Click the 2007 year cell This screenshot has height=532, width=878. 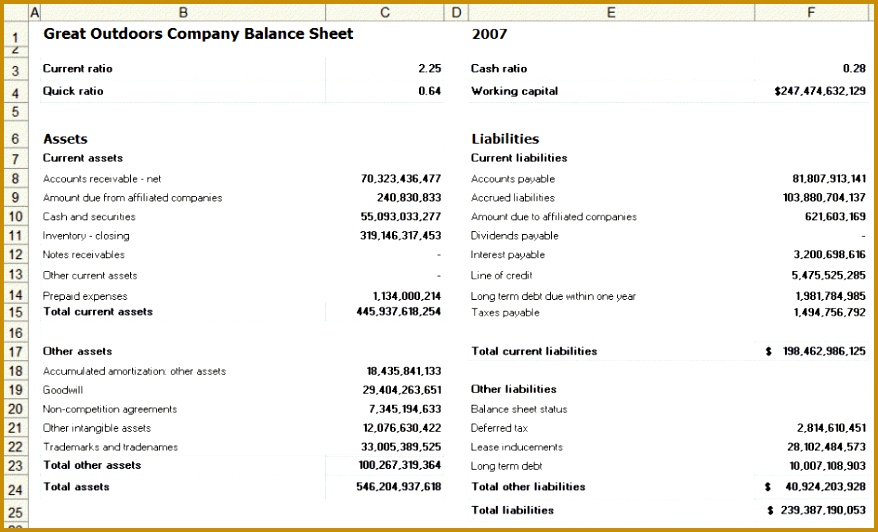pos(489,34)
